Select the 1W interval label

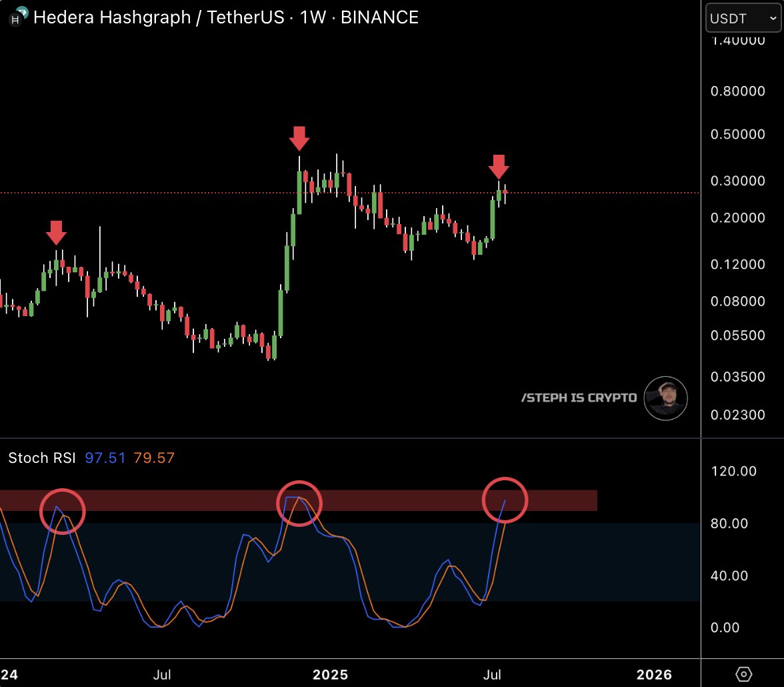click(x=313, y=17)
